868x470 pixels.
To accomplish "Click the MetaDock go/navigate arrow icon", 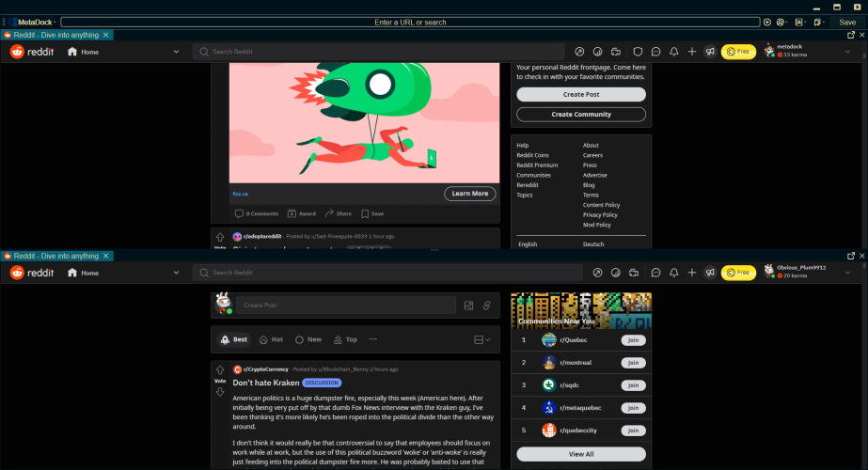I will point(767,23).
